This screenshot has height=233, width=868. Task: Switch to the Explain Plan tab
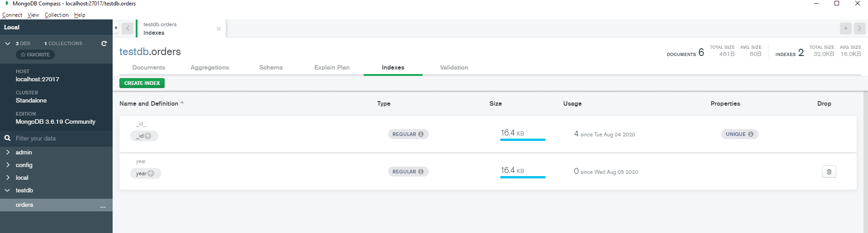[332, 67]
